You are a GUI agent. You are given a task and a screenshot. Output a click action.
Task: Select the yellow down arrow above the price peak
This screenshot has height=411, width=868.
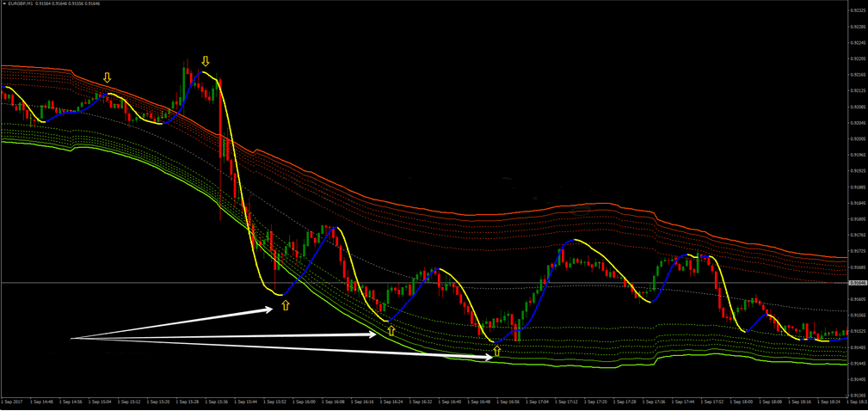[205, 61]
